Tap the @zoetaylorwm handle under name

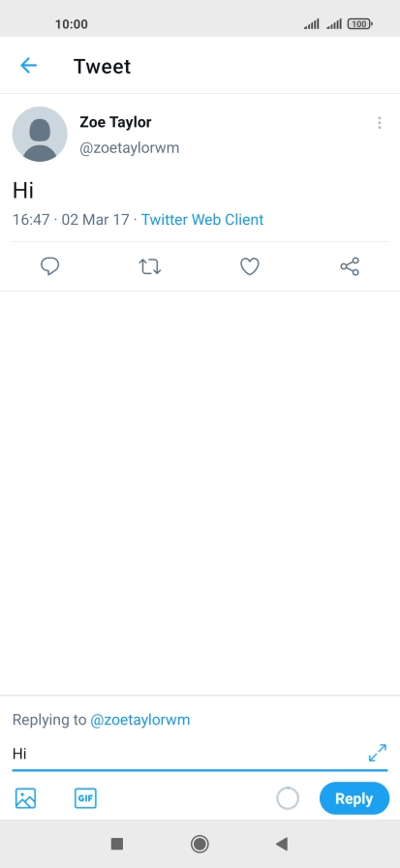[130, 148]
